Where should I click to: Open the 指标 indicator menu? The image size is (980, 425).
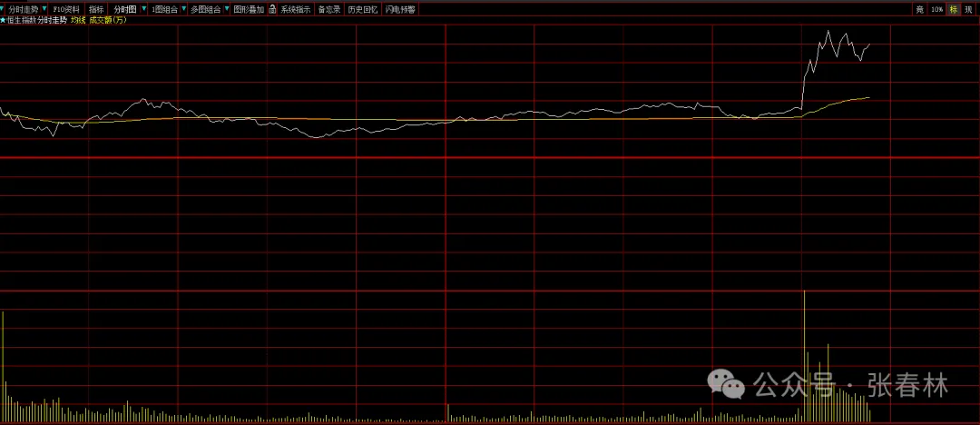[96, 9]
